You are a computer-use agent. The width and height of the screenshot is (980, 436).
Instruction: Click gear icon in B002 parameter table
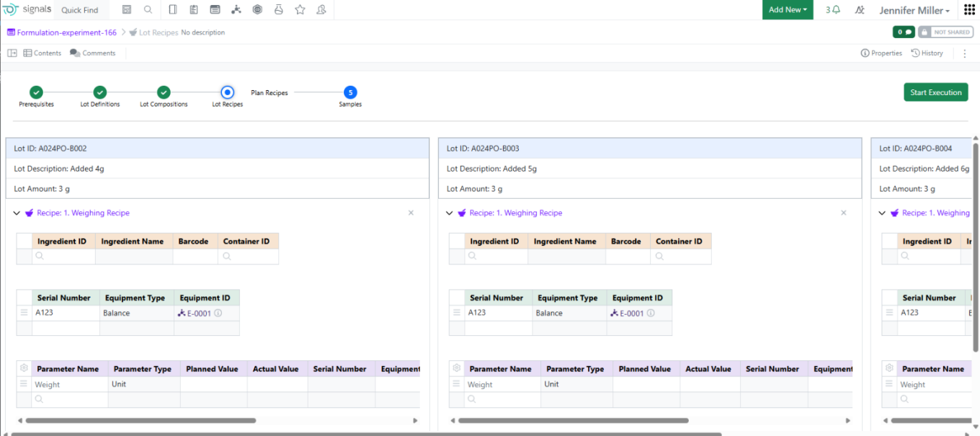(24, 368)
